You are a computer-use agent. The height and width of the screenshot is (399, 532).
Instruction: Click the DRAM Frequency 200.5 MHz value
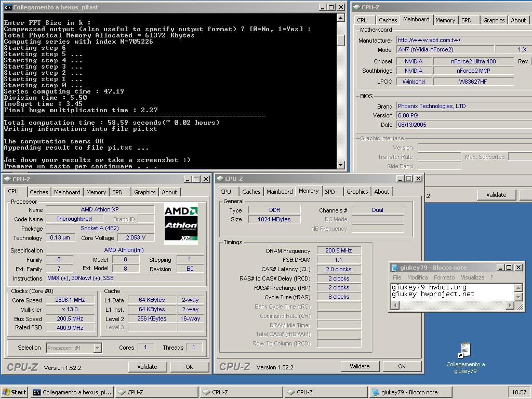click(x=339, y=250)
